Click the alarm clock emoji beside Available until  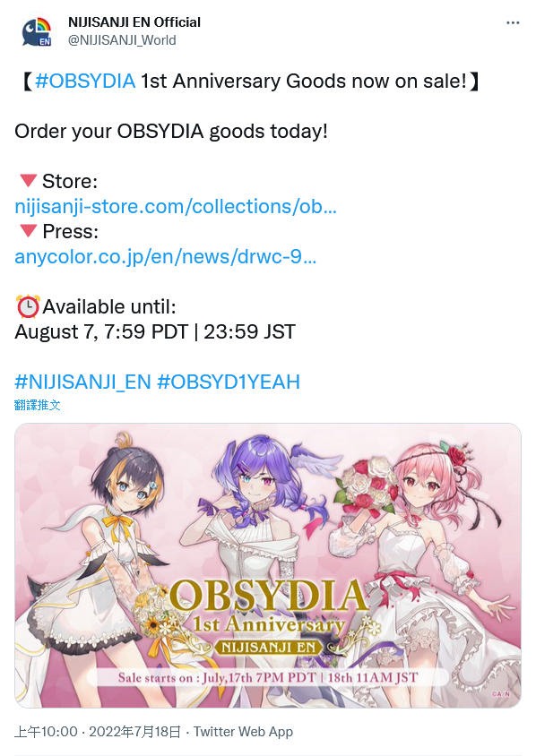click(28, 306)
